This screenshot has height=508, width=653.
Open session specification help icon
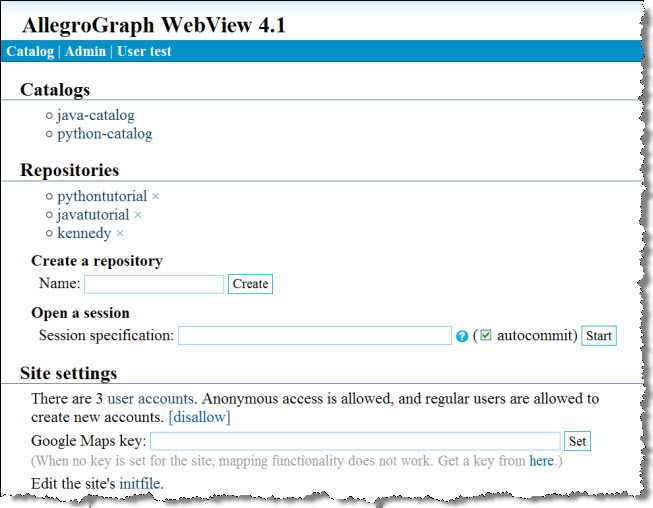coord(462,336)
